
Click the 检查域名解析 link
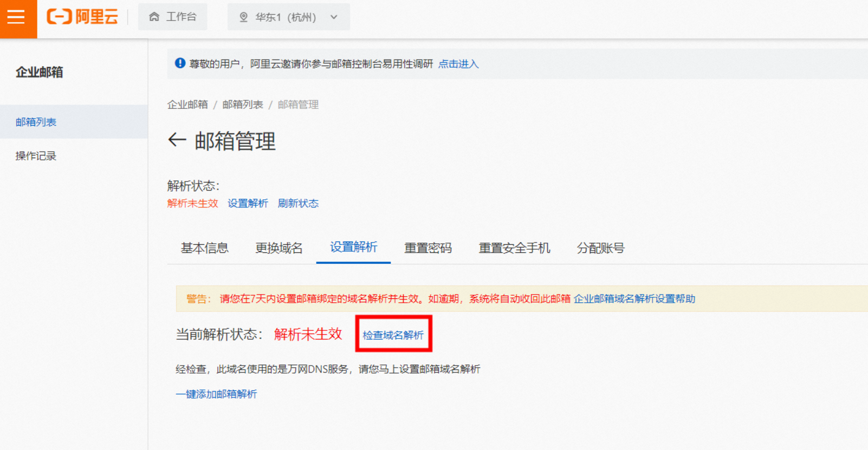(x=393, y=335)
